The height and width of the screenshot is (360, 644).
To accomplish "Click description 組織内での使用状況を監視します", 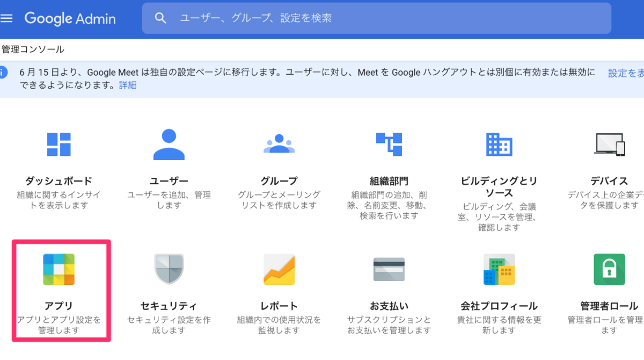I will (279, 325).
